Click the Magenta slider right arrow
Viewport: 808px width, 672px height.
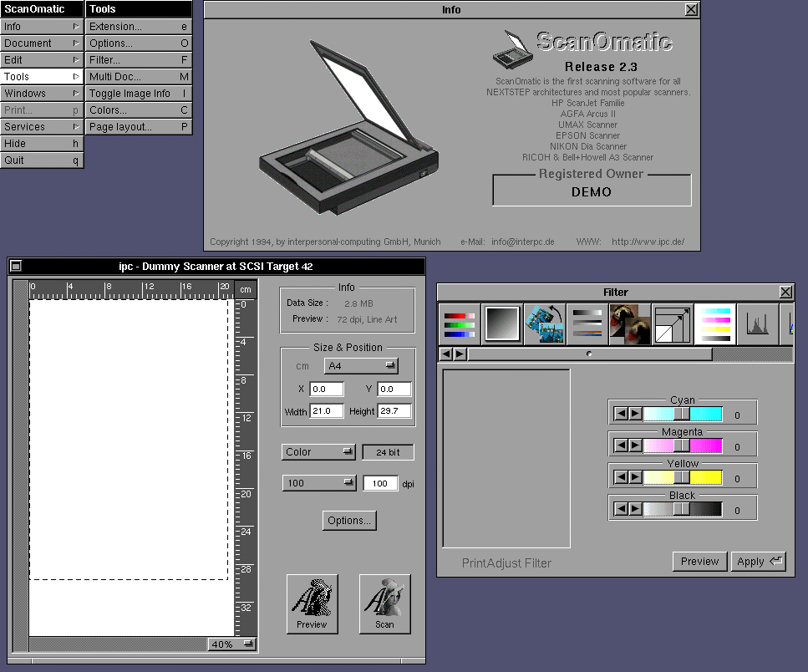[x=635, y=445]
